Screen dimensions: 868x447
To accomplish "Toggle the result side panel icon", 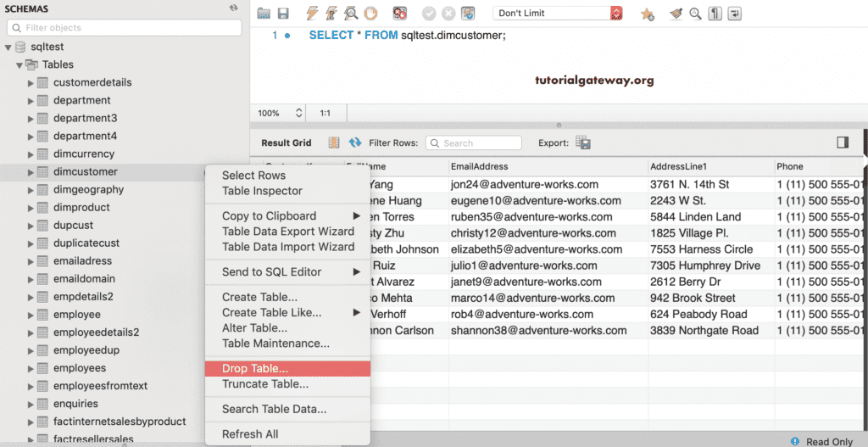I will tap(843, 142).
